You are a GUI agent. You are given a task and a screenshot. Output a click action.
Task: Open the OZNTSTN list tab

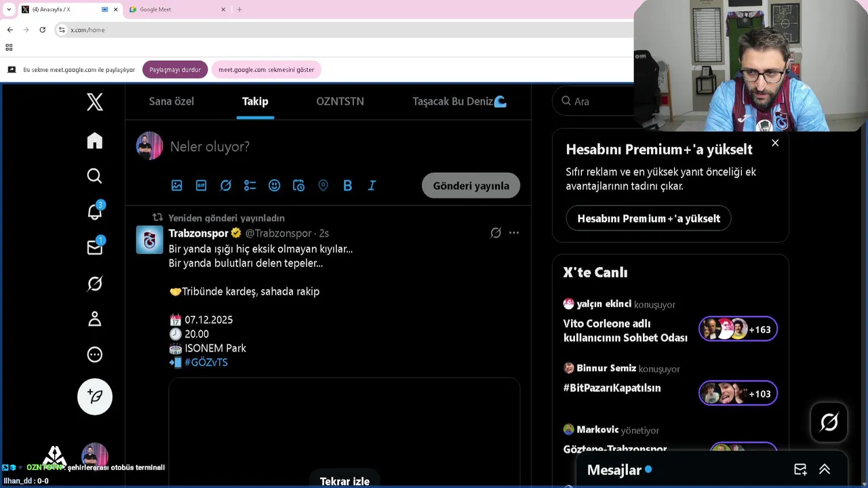pos(340,101)
